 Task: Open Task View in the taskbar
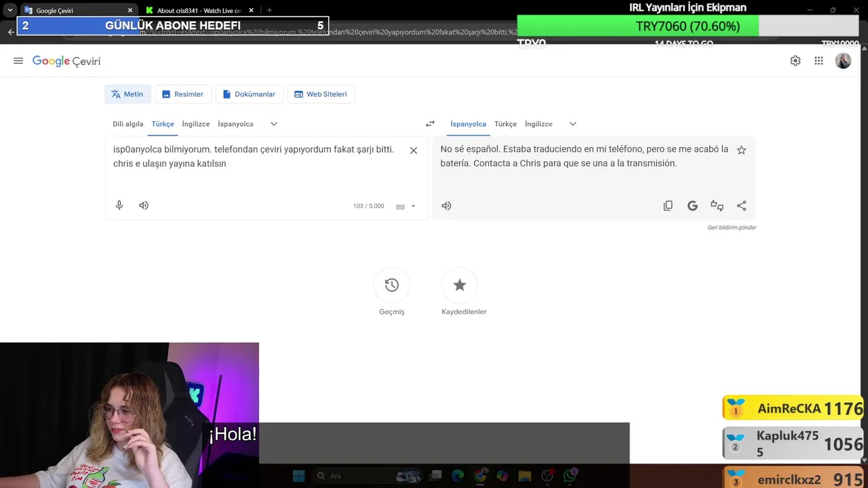436,476
